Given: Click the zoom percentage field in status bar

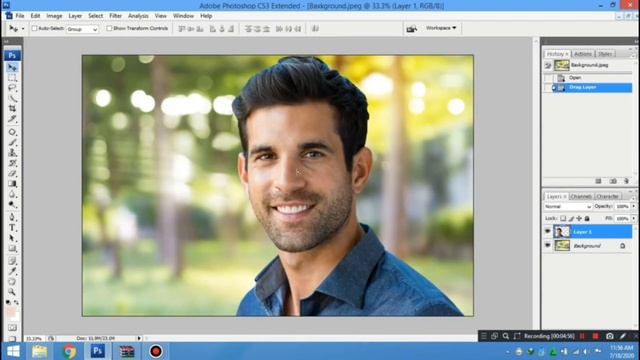Looking at the screenshot, I should 34,338.
